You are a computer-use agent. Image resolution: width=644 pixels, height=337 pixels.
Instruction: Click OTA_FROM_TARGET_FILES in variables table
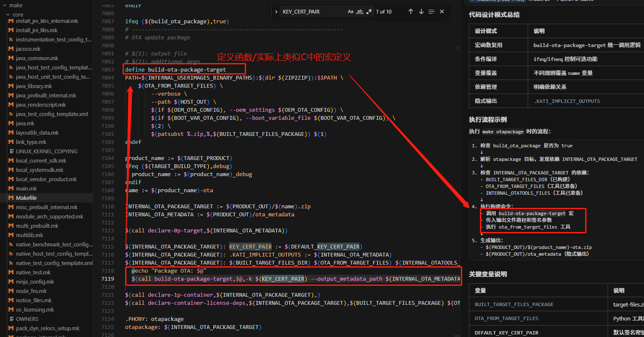(x=507, y=318)
